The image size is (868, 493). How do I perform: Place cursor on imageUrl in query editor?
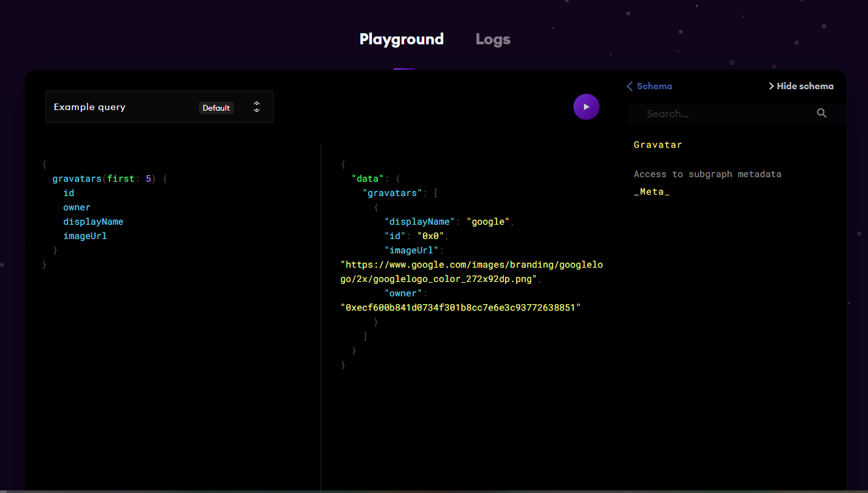coord(85,236)
